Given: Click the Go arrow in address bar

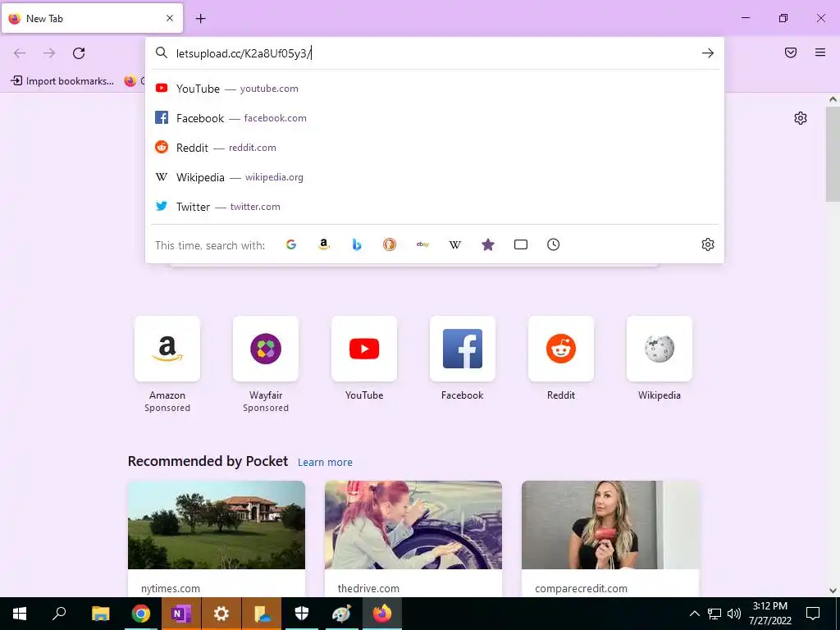Looking at the screenshot, I should pos(708,53).
